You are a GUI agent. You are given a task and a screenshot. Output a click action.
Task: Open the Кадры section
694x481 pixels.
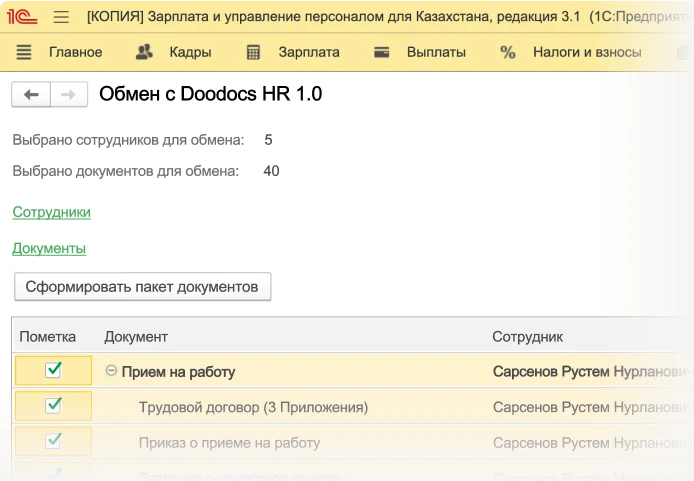point(190,52)
